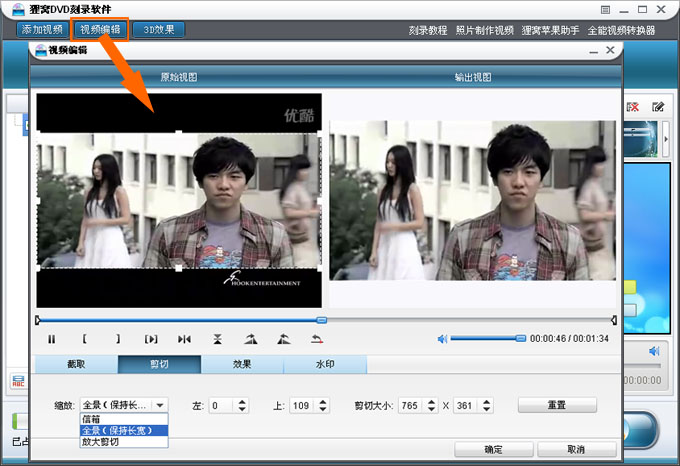Open the 狸窝苹果助手 link
The width and height of the screenshot is (680, 466).
(x=550, y=30)
